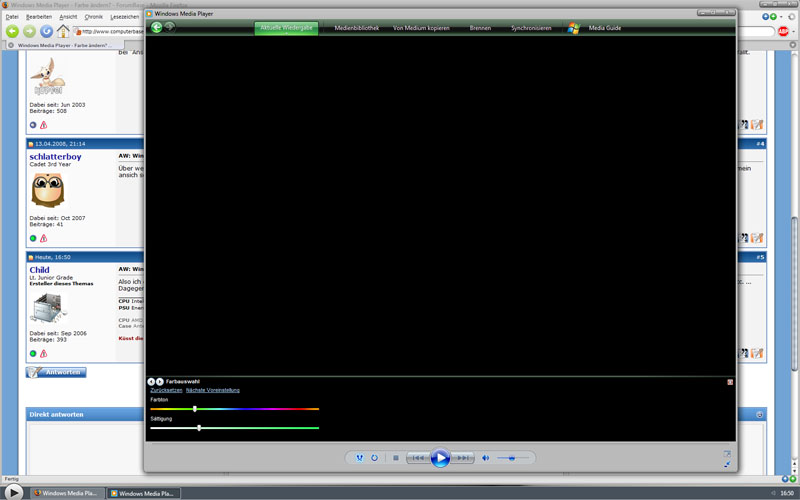
Task: Stop playback in Windows Media Player
Action: [395, 458]
